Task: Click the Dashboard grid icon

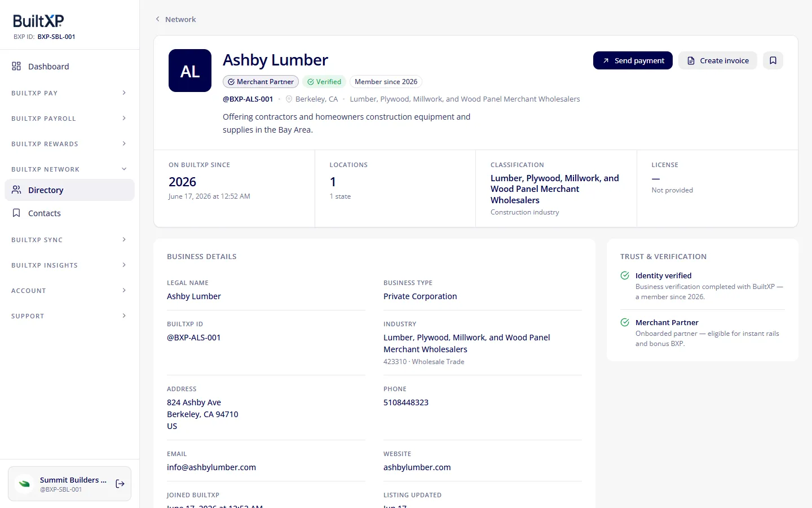Action: [x=16, y=66]
